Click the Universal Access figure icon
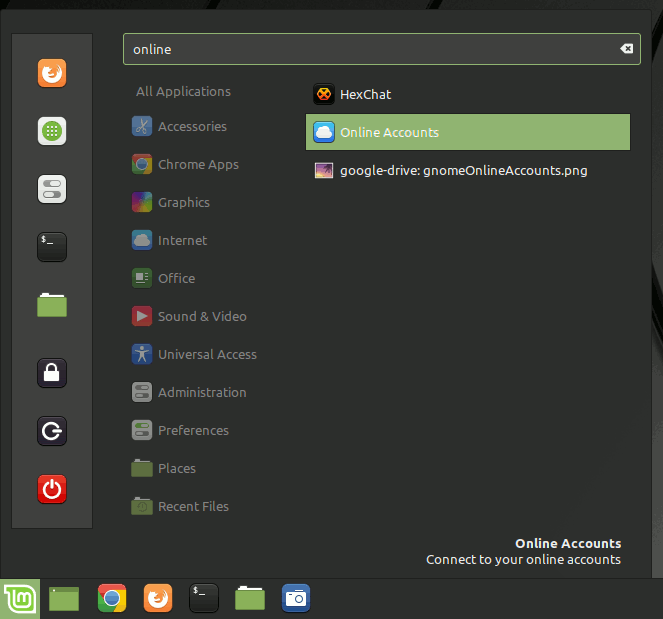This screenshot has height=619, width=663. click(x=142, y=354)
